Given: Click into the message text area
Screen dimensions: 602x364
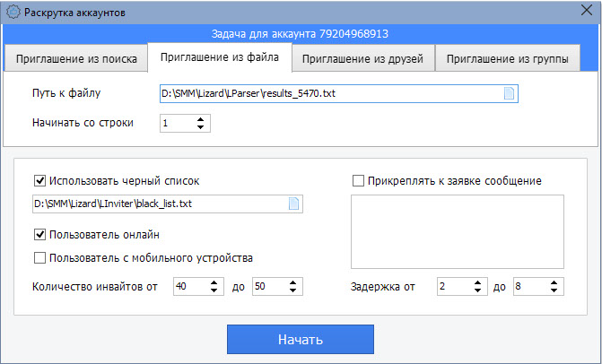Looking at the screenshot, I should pyautogui.click(x=458, y=231).
